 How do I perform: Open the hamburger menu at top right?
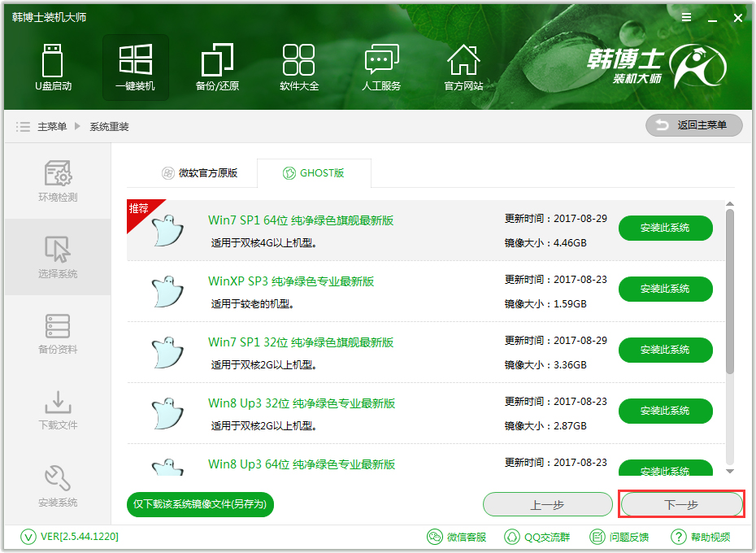686,17
